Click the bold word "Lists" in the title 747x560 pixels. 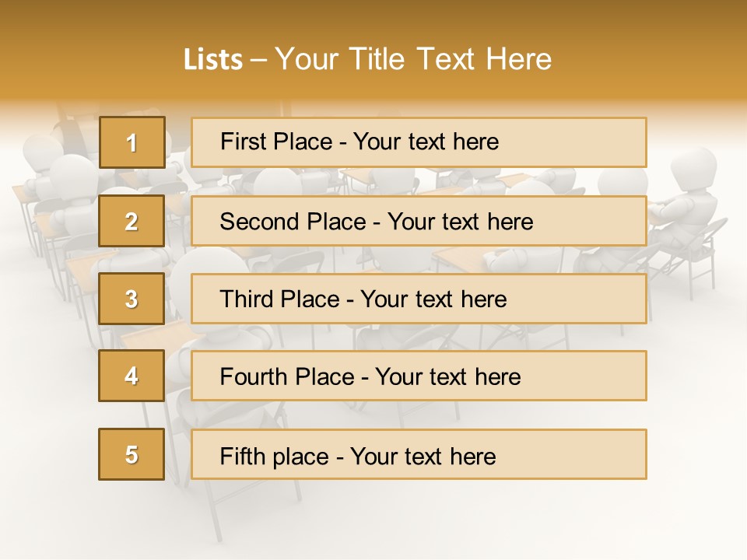click(212, 60)
